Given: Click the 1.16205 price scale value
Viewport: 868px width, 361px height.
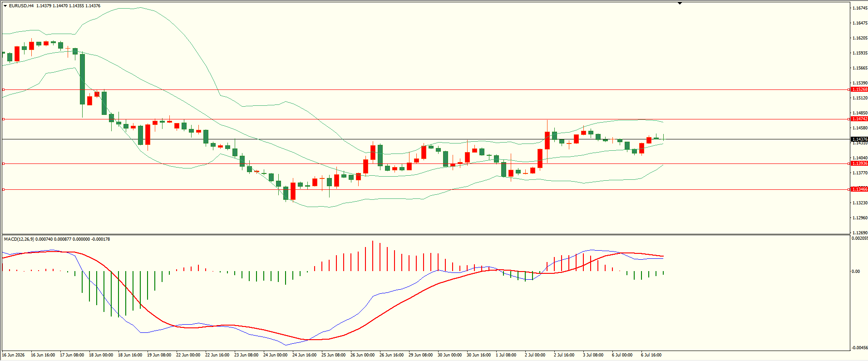Looking at the screenshot, I should [860, 38].
